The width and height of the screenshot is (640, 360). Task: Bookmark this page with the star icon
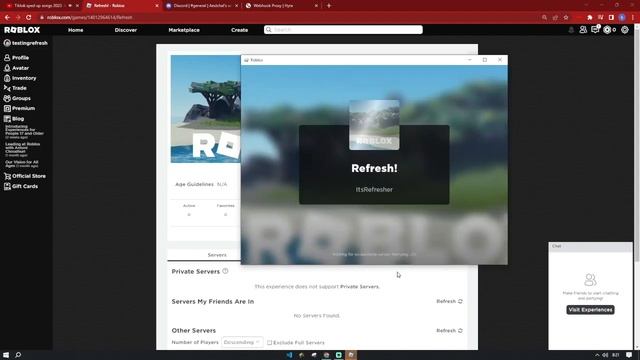click(566, 18)
